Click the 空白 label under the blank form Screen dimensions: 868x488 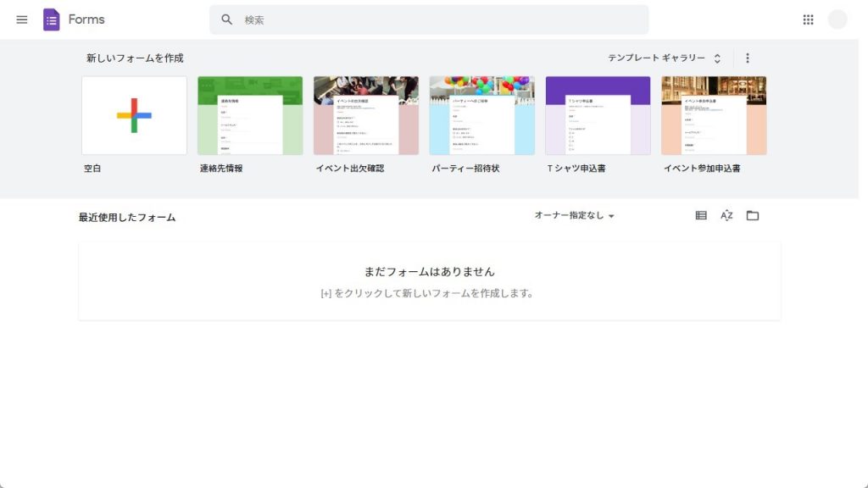click(x=92, y=169)
